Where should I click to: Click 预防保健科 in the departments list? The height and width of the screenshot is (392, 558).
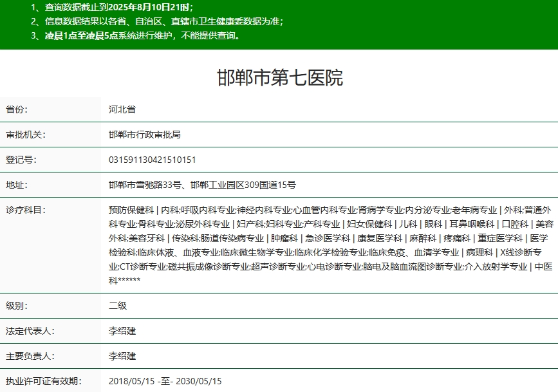(x=131, y=210)
